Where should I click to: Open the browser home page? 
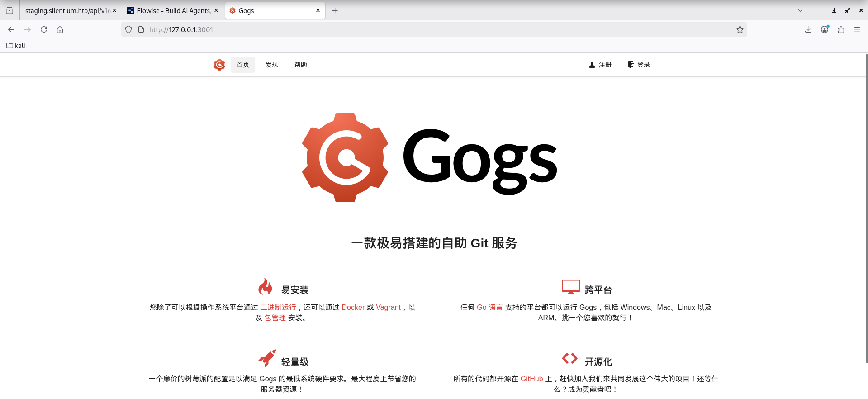(x=60, y=29)
